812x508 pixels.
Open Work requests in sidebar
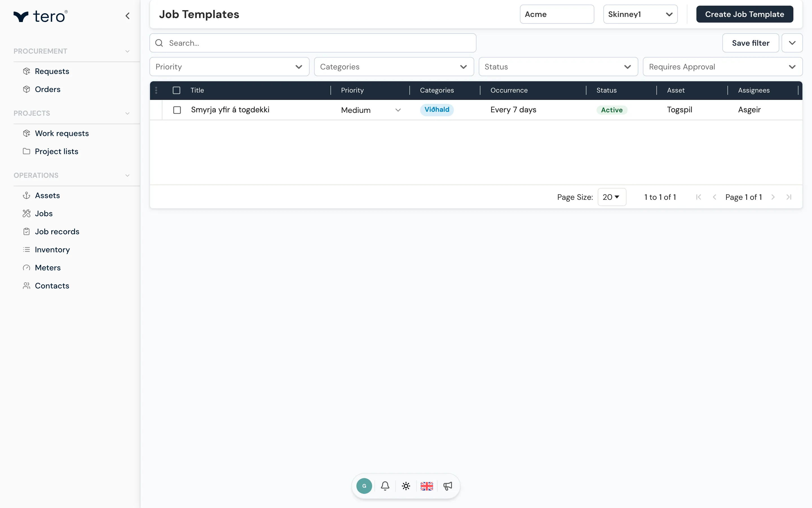coord(62,133)
